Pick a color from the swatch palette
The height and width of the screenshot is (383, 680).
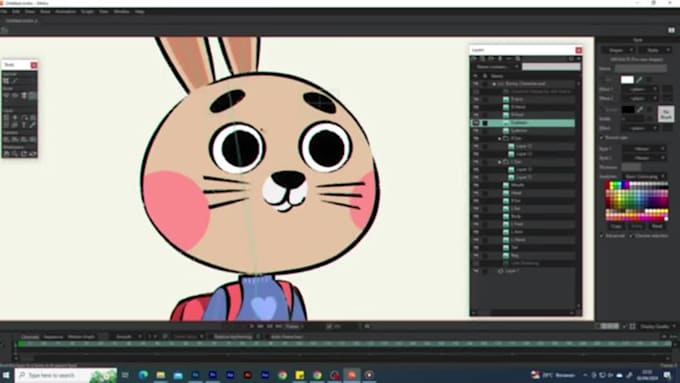[637, 201]
